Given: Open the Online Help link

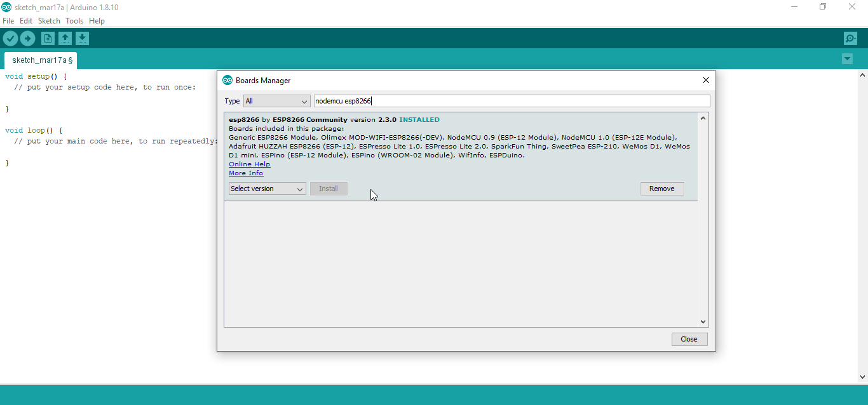Looking at the screenshot, I should [x=249, y=164].
